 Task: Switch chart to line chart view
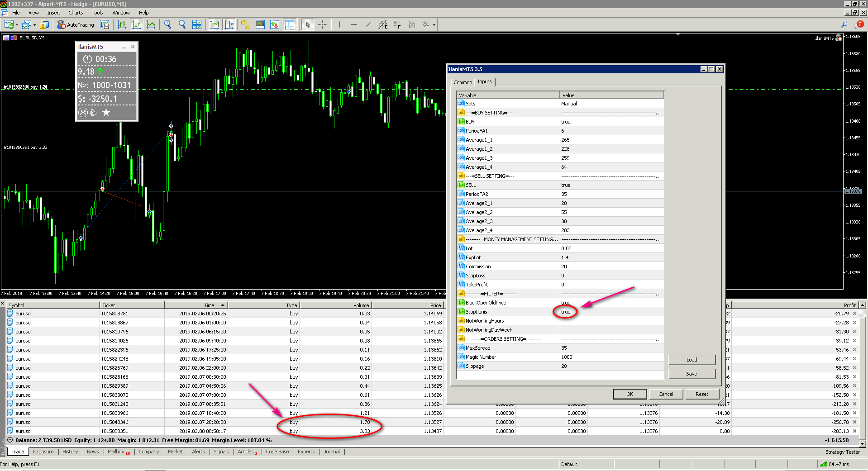tap(151, 25)
